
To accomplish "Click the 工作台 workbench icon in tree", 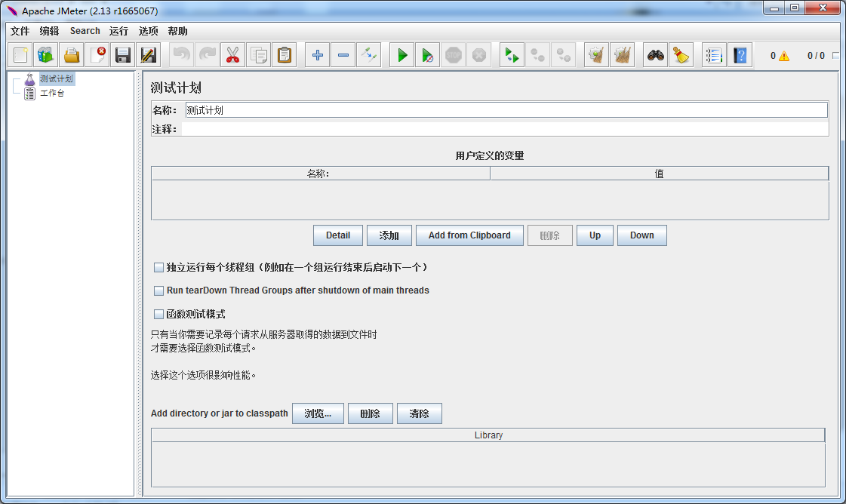I will (29, 94).
